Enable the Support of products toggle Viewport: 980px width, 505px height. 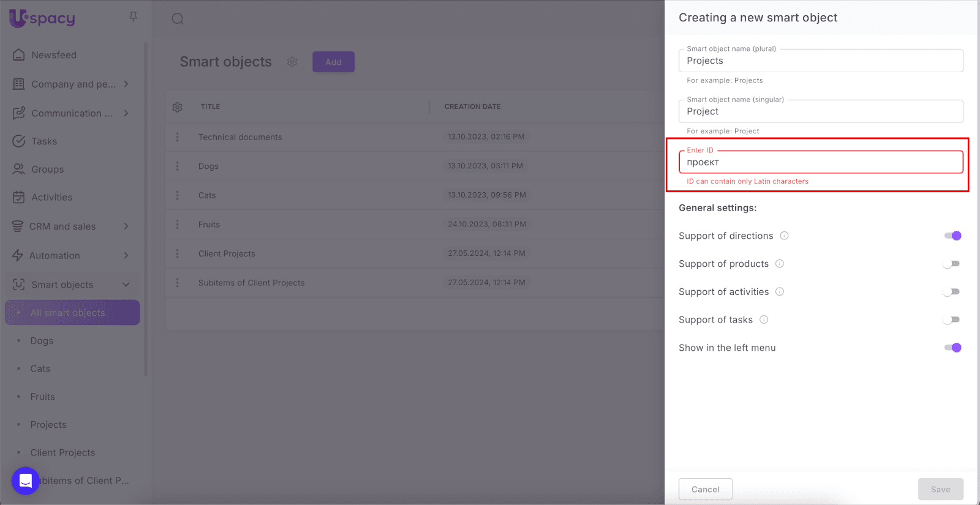[x=951, y=264]
